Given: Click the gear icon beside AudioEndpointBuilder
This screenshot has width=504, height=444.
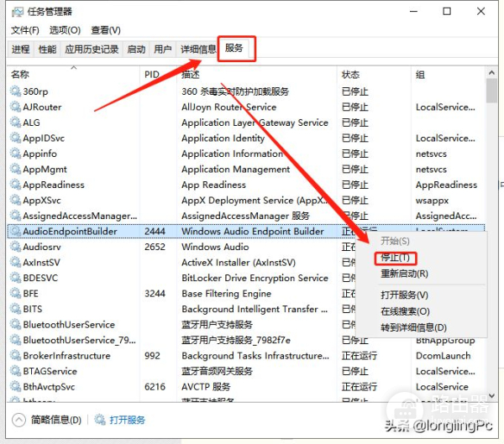Looking at the screenshot, I should (14, 232).
